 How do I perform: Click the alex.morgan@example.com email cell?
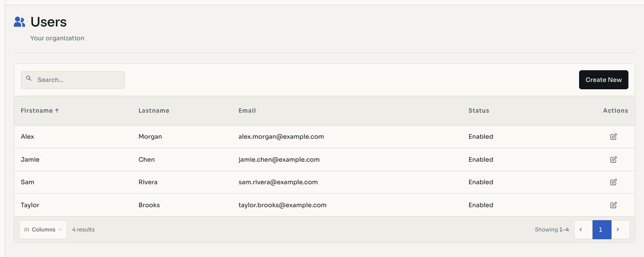pyautogui.click(x=281, y=137)
